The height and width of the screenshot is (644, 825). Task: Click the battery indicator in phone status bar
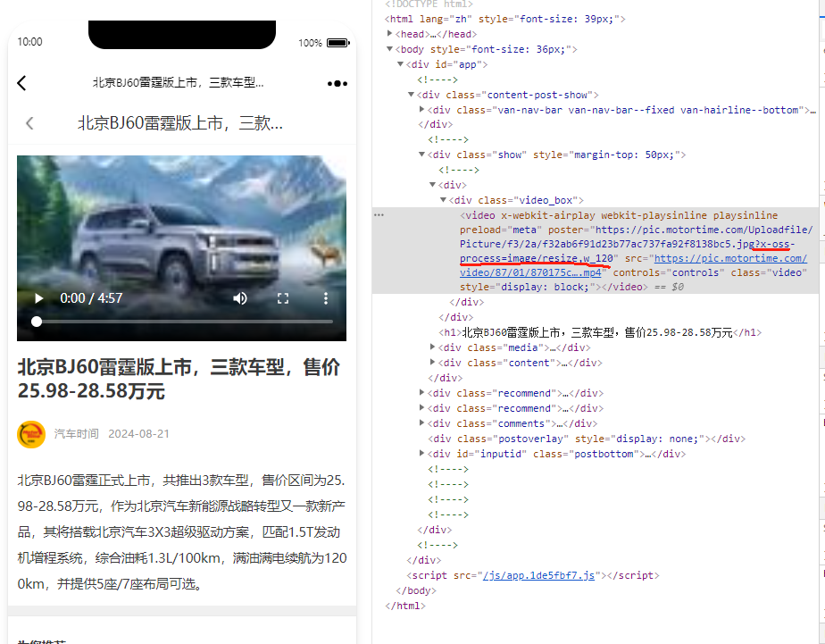[338, 43]
